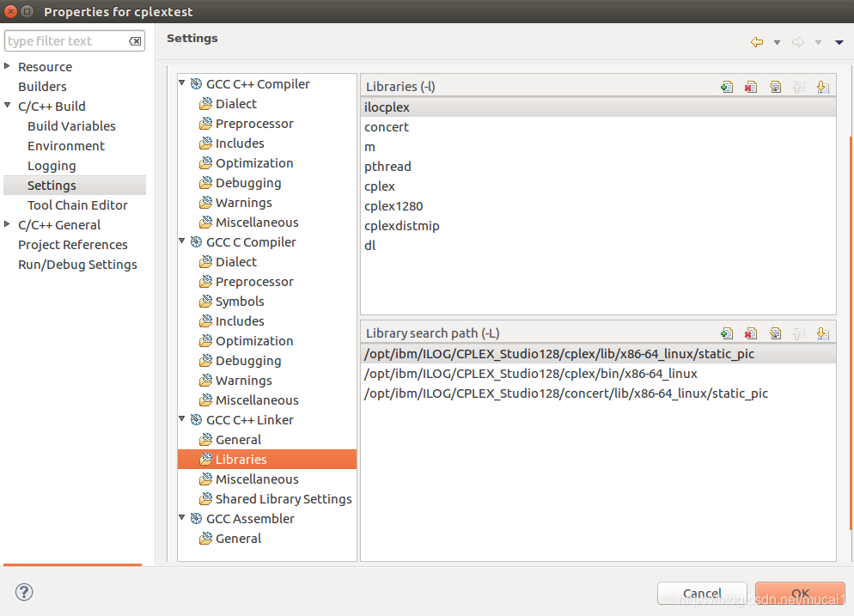This screenshot has width=854, height=616.
Task: Move the selected library down
Action: 823,86
